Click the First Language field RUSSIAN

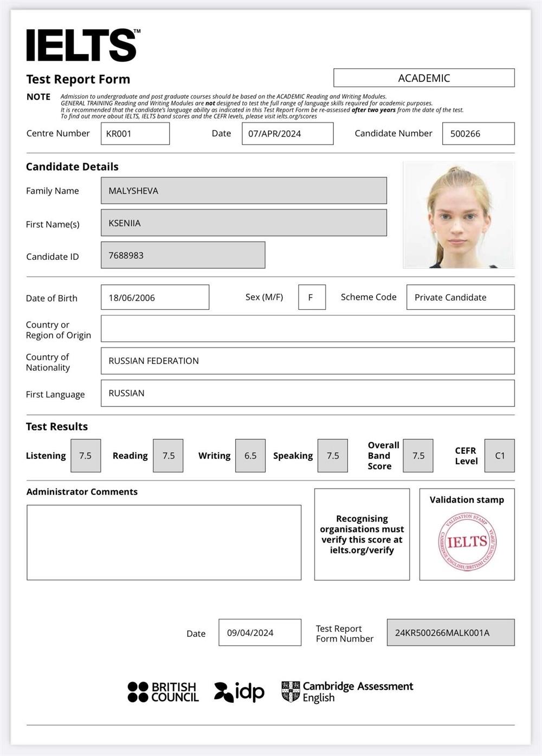point(308,393)
